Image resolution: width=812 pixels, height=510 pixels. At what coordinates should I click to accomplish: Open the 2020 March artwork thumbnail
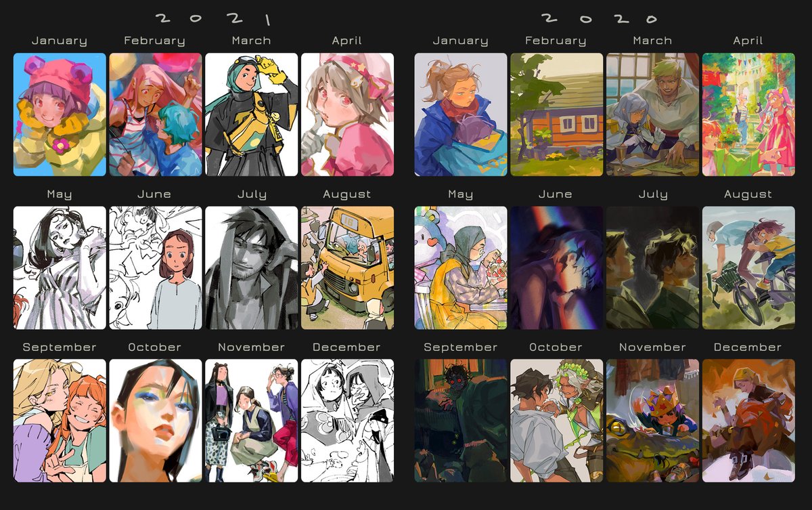[x=652, y=115]
